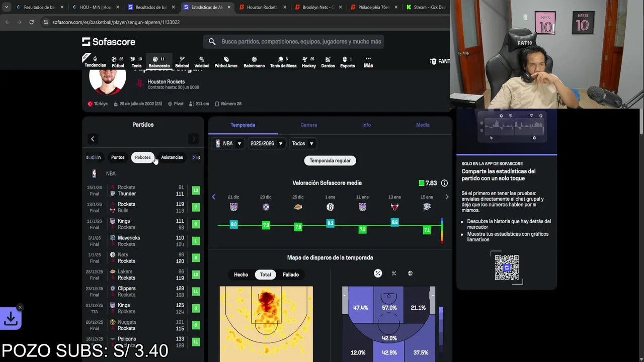The image size is (644, 362).
Task: Open the Béisbol sport category
Action: click(182, 62)
